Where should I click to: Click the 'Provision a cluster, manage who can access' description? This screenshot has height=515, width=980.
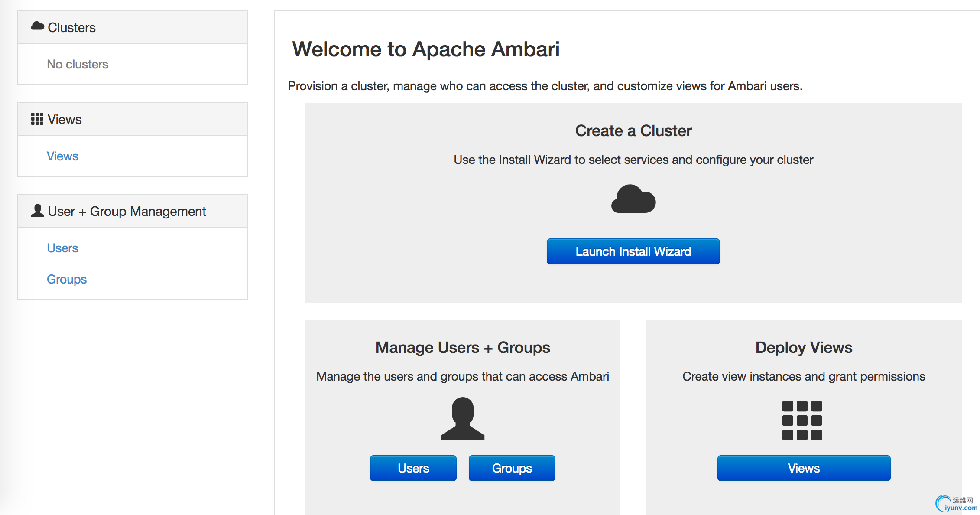coord(545,86)
